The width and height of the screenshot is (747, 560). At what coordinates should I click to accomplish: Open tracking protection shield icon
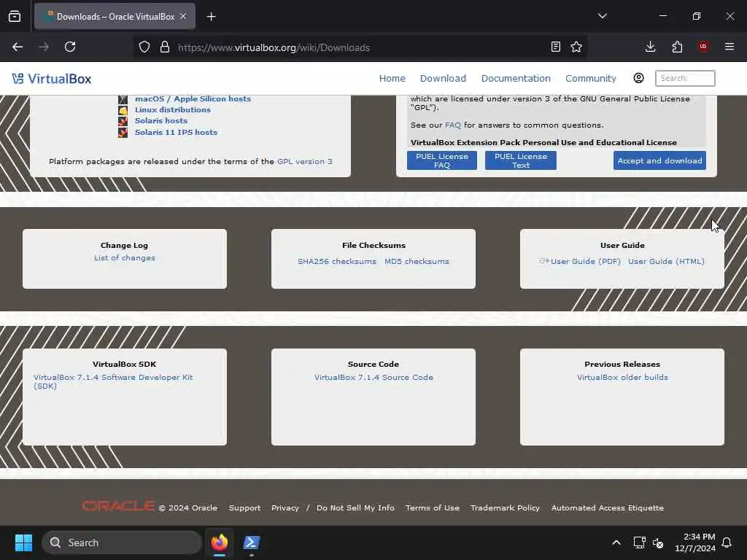tap(144, 47)
